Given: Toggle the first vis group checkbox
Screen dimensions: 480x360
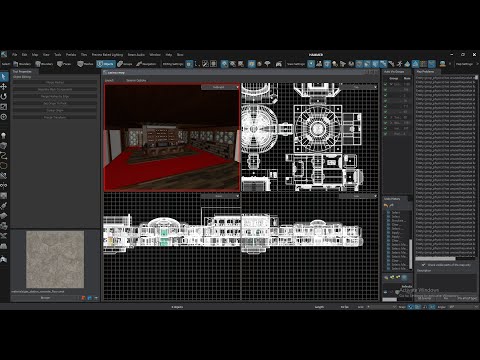Looking at the screenshot, I should point(386,84).
